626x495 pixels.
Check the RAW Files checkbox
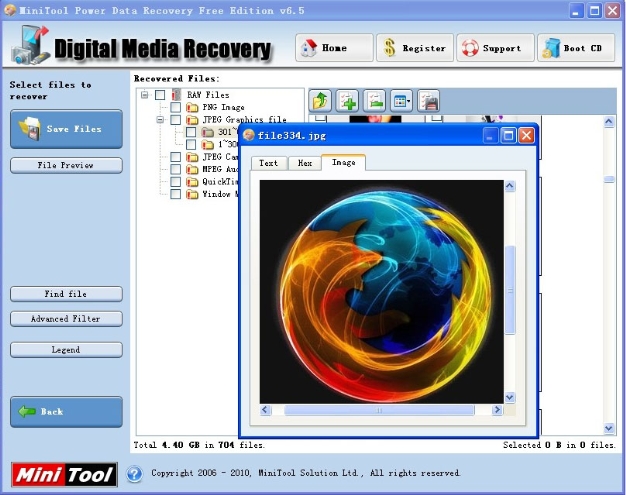coord(160,95)
